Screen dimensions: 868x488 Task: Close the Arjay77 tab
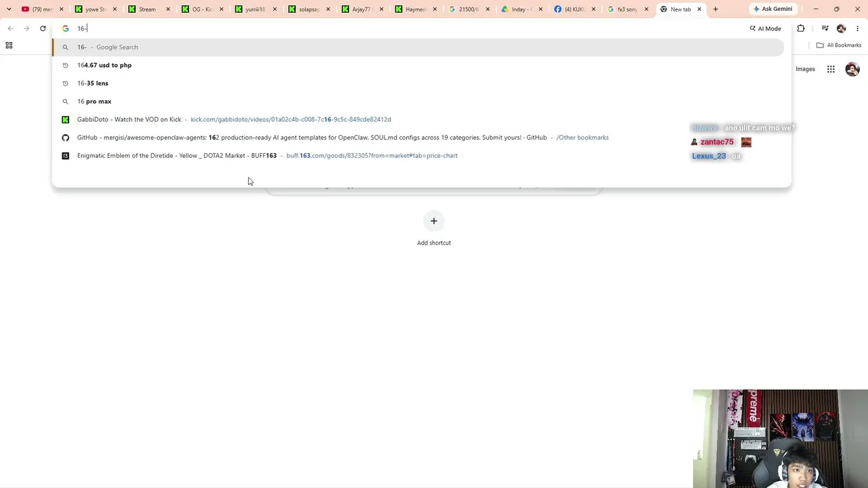point(381,9)
